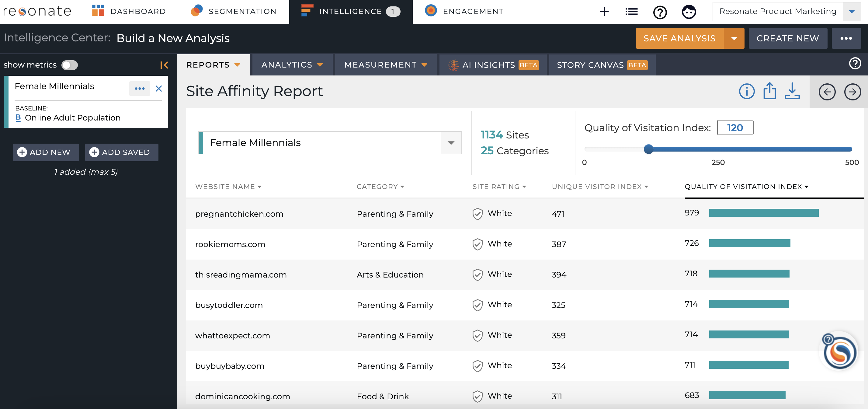The width and height of the screenshot is (868, 409).
Task: Sort by Unique Visitor Index column
Action: coord(600,187)
